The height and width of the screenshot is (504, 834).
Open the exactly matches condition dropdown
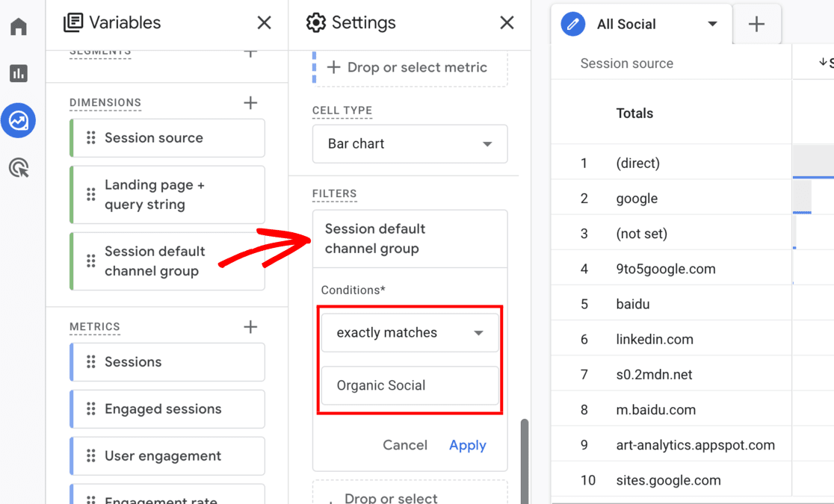point(410,333)
